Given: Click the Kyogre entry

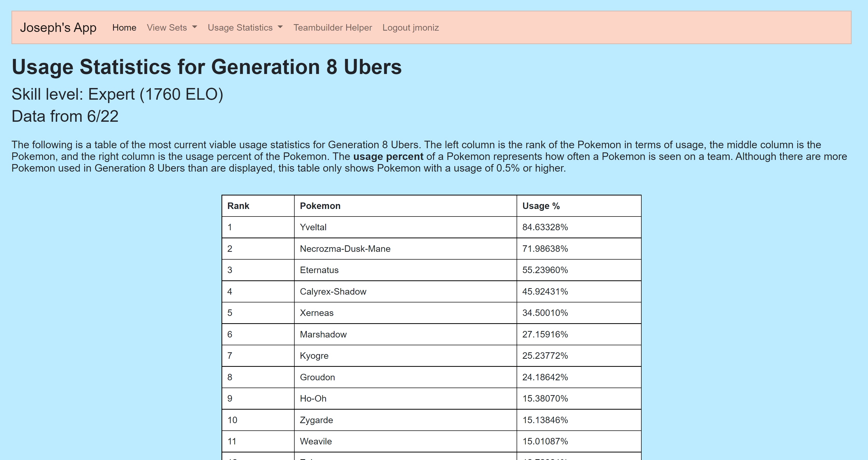Looking at the screenshot, I should click(314, 356).
